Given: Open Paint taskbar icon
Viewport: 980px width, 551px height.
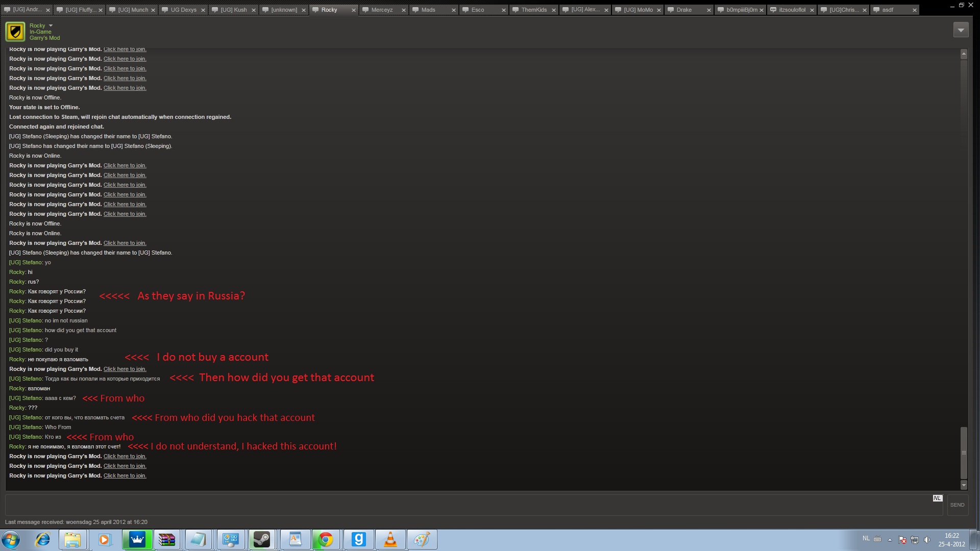Looking at the screenshot, I should [422, 540].
